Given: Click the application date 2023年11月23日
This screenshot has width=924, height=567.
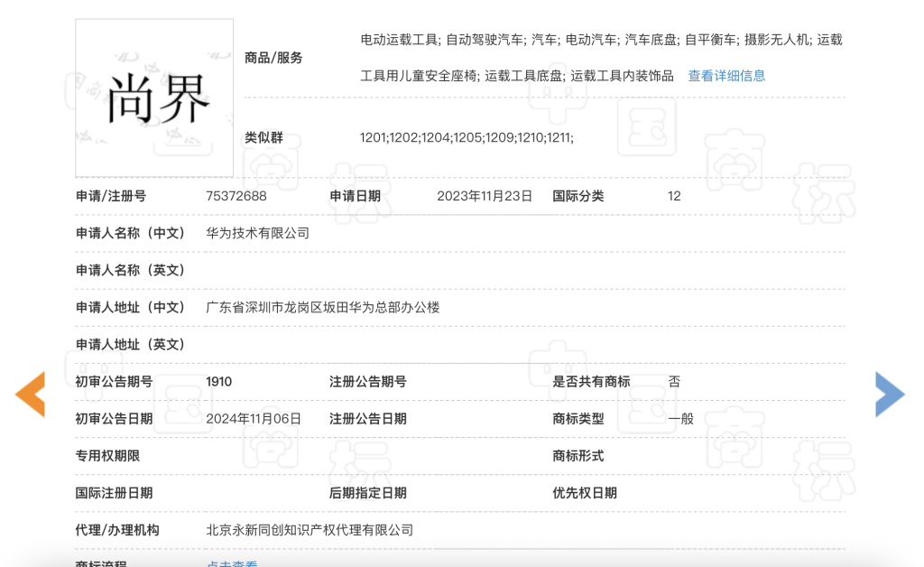Looking at the screenshot, I should 485,196.
